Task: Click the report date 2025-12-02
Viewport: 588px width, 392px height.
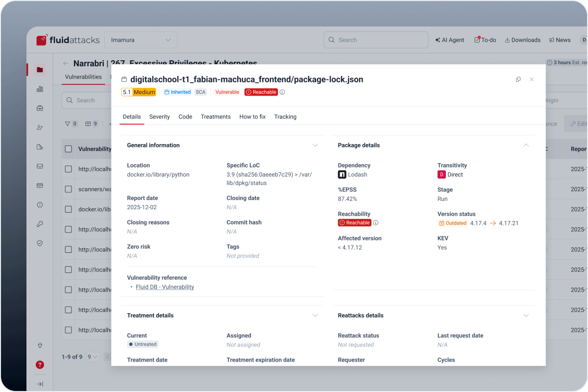Action: 142,207
